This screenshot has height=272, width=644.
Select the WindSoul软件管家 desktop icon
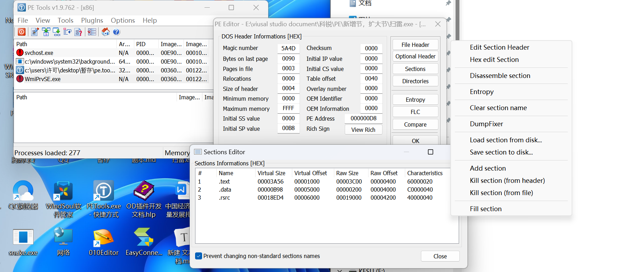click(x=63, y=200)
